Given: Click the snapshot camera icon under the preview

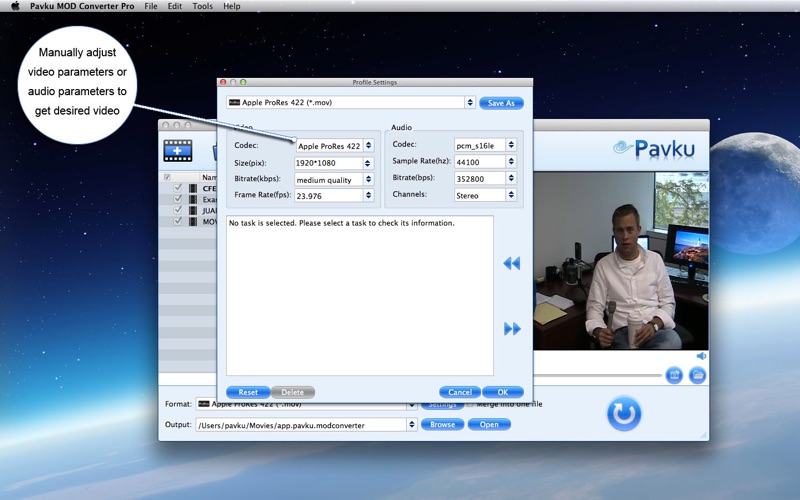Looking at the screenshot, I should (x=674, y=375).
